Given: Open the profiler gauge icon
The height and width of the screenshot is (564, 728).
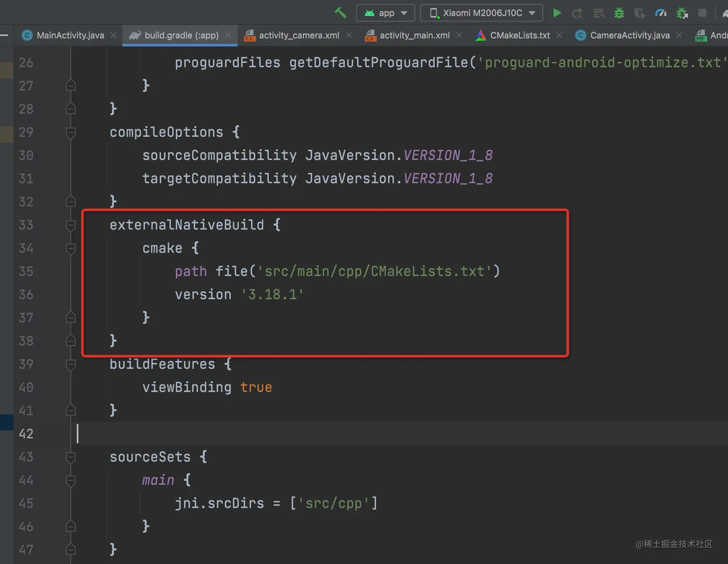Looking at the screenshot, I should click(661, 13).
